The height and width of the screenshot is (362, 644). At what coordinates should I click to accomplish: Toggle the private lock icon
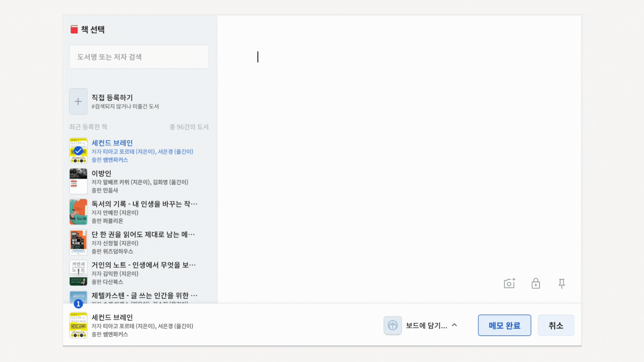(536, 284)
